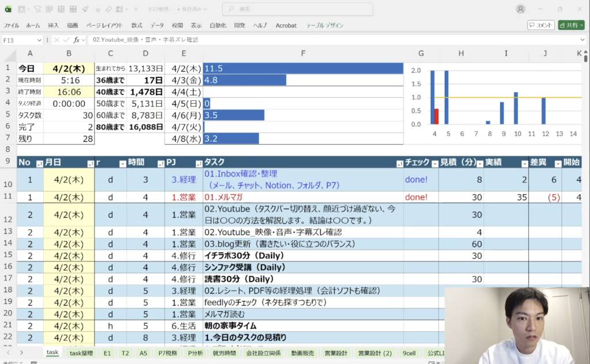Click the filter icon in the quick access toolbar
This screenshot has height=364, width=590.
click(37, 9)
